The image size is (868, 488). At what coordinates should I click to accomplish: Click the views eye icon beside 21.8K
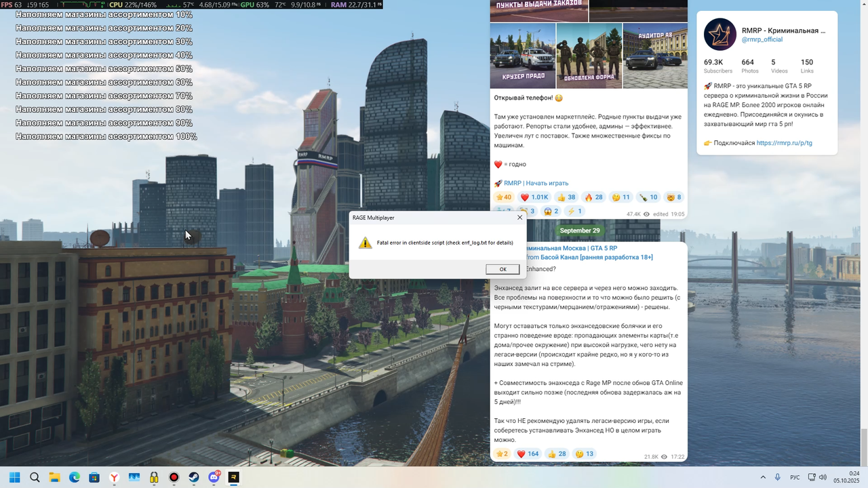click(664, 457)
